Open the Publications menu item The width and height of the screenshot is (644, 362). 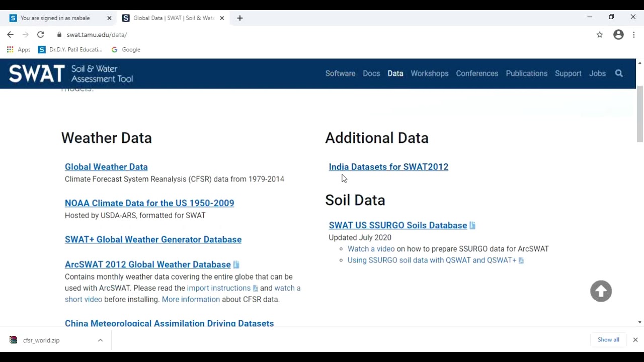pos(526,73)
